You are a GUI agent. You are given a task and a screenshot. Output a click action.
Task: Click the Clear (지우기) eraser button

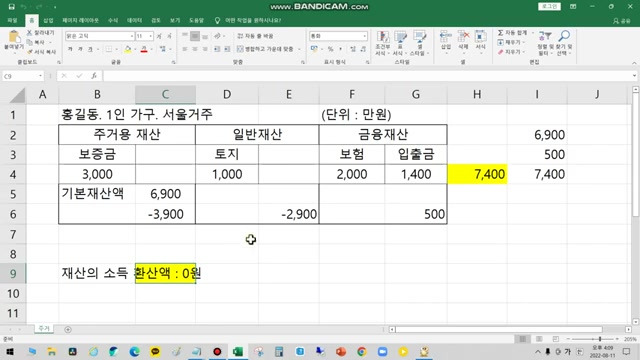pyautogui.click(x=509, y=52)
